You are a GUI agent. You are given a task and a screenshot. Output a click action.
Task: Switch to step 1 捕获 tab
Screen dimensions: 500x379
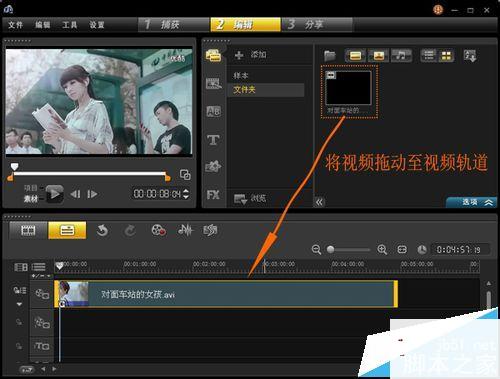tap(174, 24)
